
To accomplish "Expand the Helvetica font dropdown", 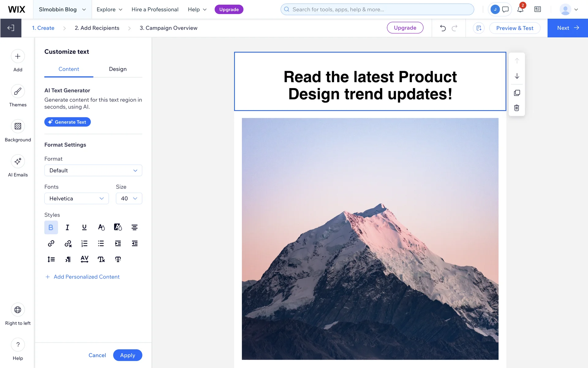I will coord(77,198).
